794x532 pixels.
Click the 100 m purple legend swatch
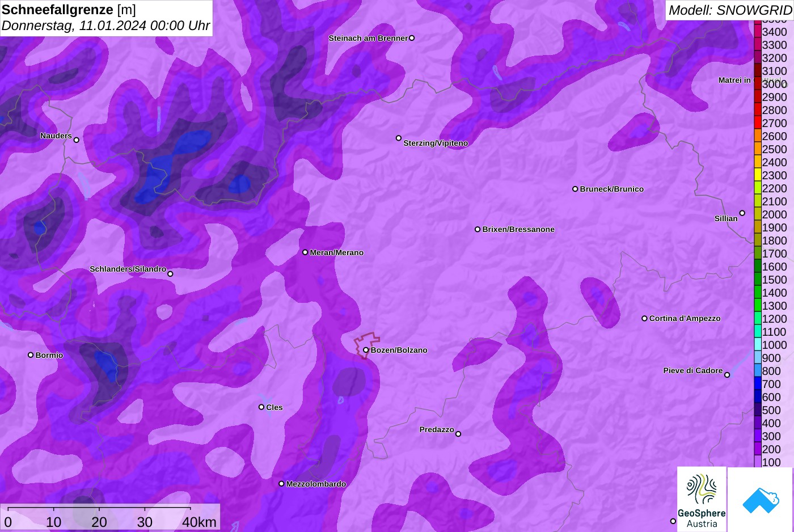[x=758, y=462]
